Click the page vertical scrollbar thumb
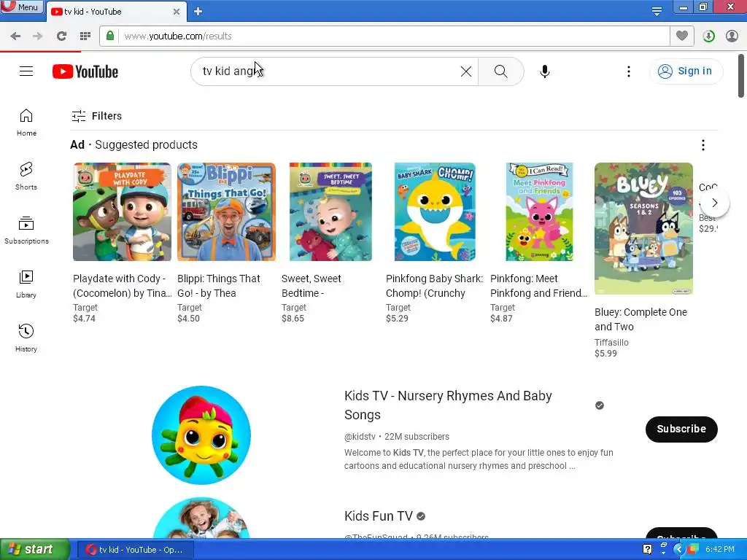 point(741,76)
